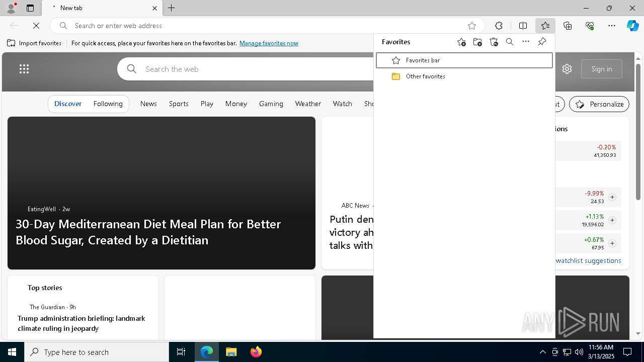Open volume control in tray
The image size is (644, 362).
(579, 352)
